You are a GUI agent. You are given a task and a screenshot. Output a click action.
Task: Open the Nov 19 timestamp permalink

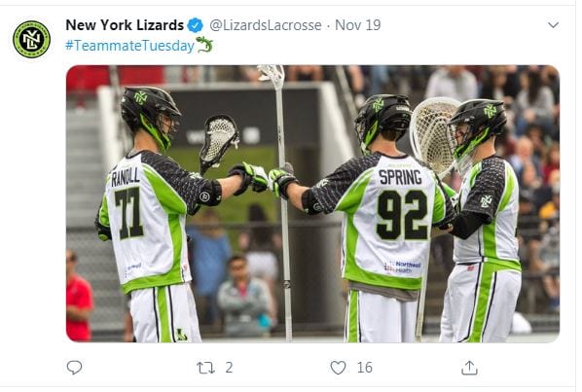pos(358,25)
